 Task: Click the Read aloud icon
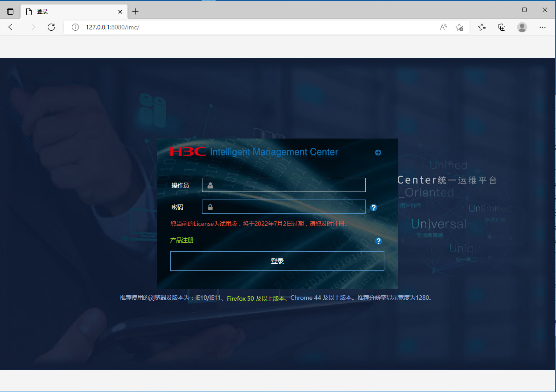click(443, 27)
